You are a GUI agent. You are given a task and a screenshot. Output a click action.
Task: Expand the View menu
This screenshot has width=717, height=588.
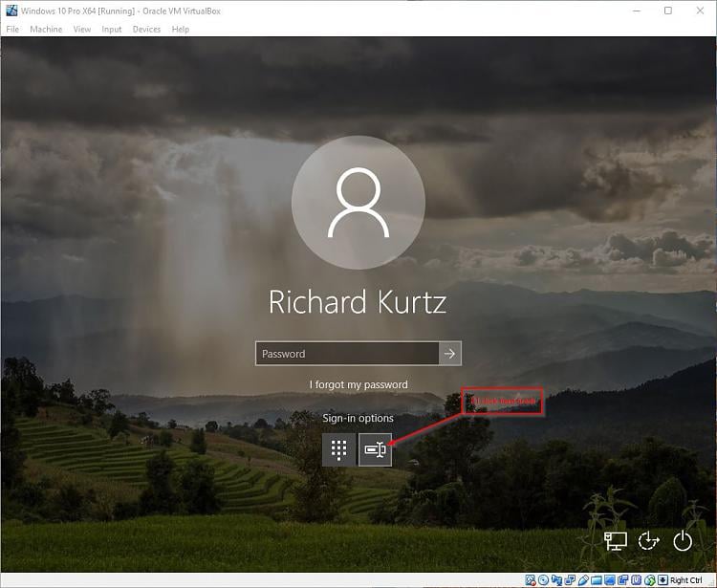(x=82, y=30)
